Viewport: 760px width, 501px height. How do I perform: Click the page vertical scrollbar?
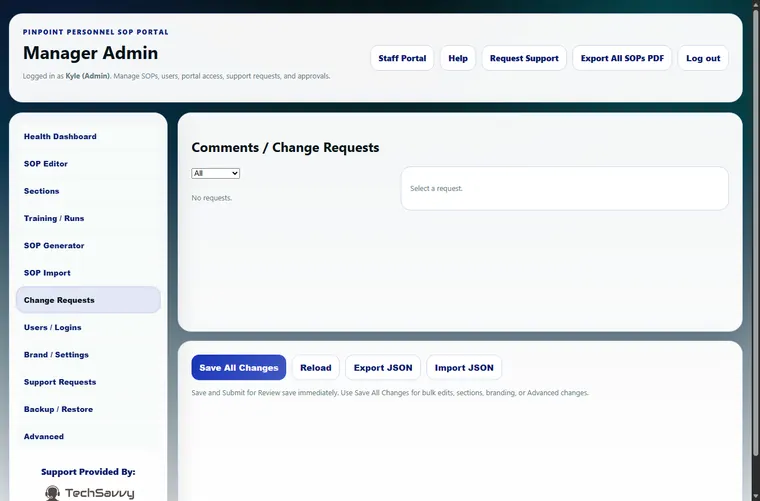click(756, 233)
